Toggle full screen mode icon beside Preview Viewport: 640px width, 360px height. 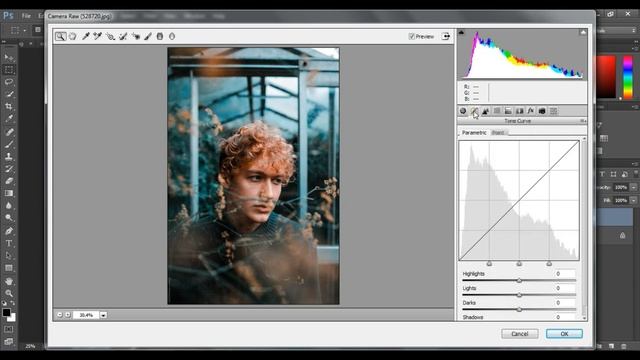coord(446,36)
